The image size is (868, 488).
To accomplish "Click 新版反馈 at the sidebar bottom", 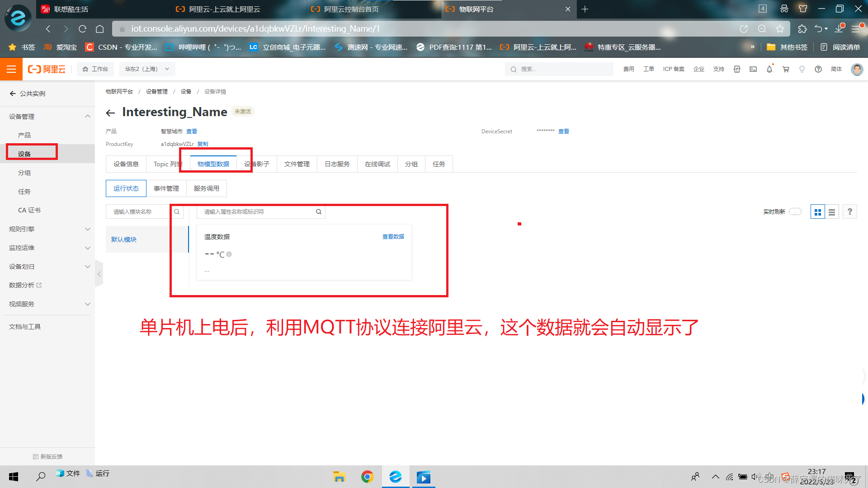I will tap(48, 456).
